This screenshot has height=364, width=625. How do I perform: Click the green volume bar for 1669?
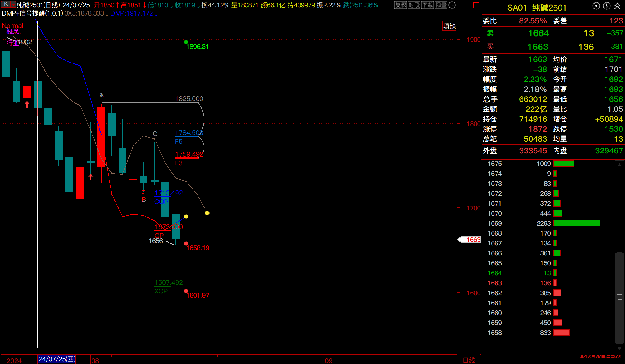(x=576, y=223)
